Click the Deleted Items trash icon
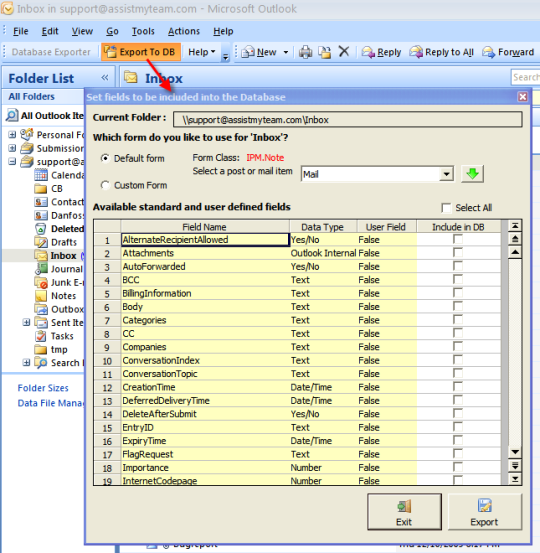Viewport: 540px width, 553px height. click(41, 229)
